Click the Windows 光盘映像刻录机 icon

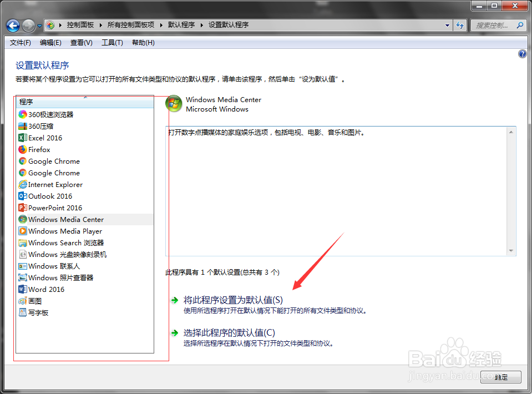tap(23, 254)
